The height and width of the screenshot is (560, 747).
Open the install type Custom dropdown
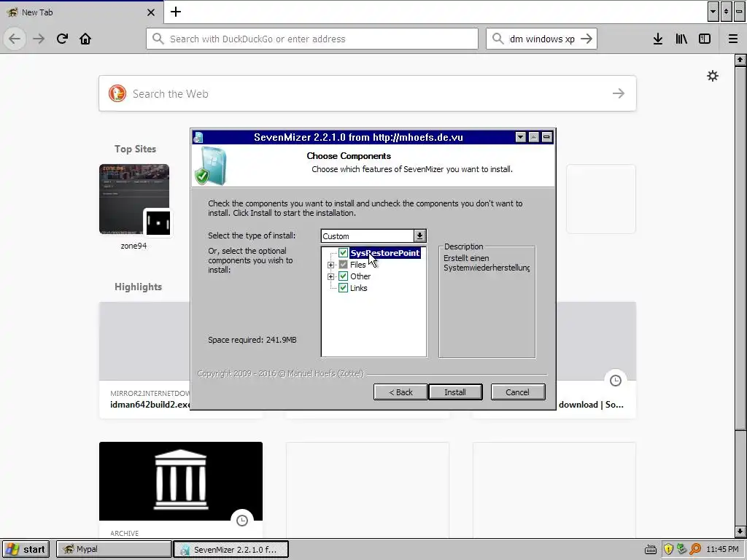click(419, 236)
